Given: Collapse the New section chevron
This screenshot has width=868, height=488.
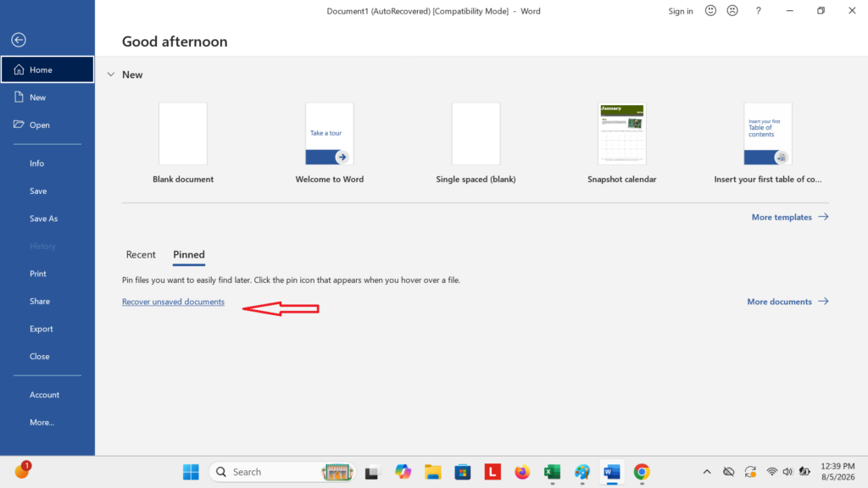Looking at the screenshot, I should click(x=111, y=75).
